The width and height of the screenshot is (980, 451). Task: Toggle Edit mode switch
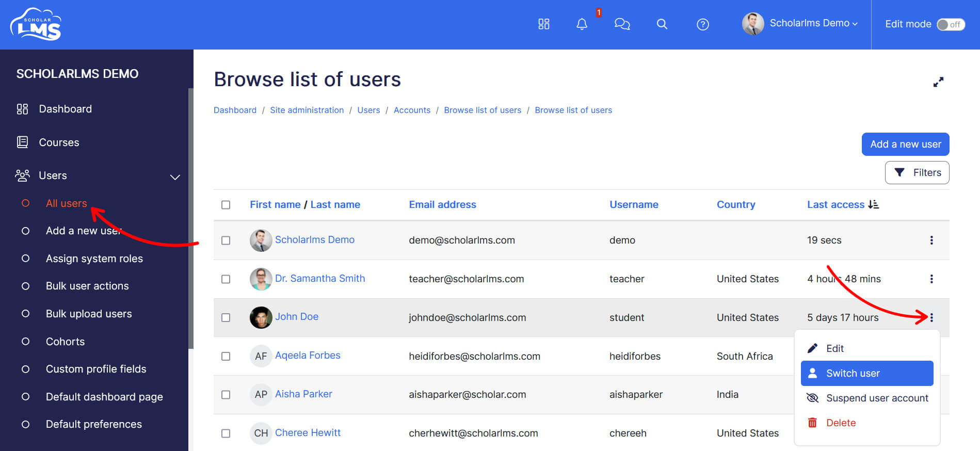click(x=951, y=24)
